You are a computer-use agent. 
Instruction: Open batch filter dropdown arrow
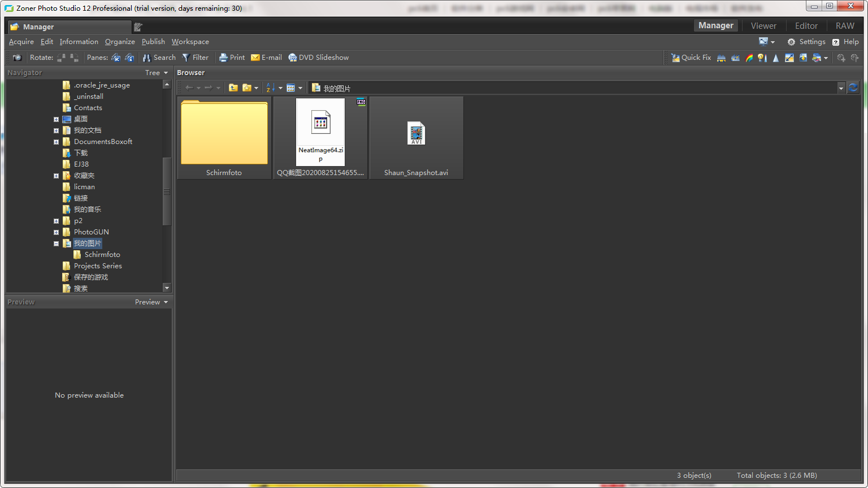point(826,58)
